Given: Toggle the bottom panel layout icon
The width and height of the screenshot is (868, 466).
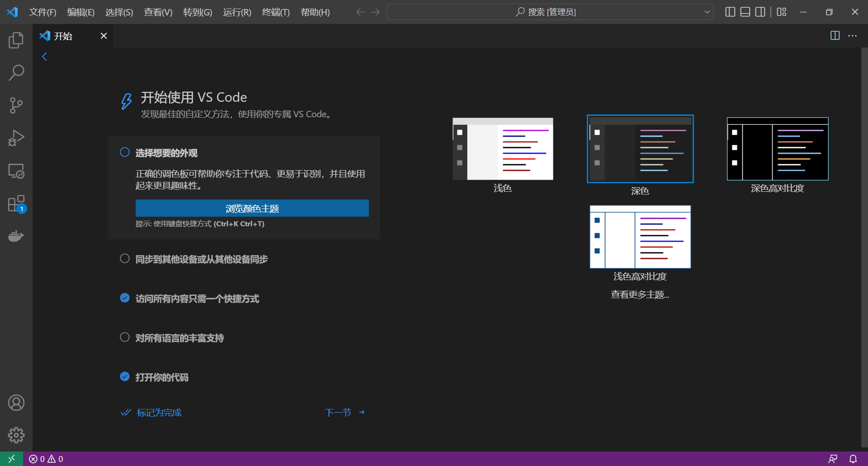Looking at the screenshot, I should [745, 12].
